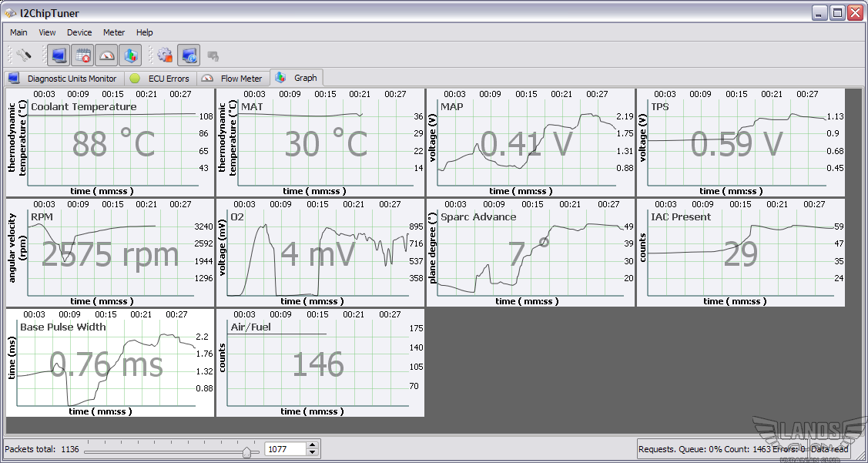868x463 pixels.
Task: Open the Device menu
Action: [x=79, y=32]
